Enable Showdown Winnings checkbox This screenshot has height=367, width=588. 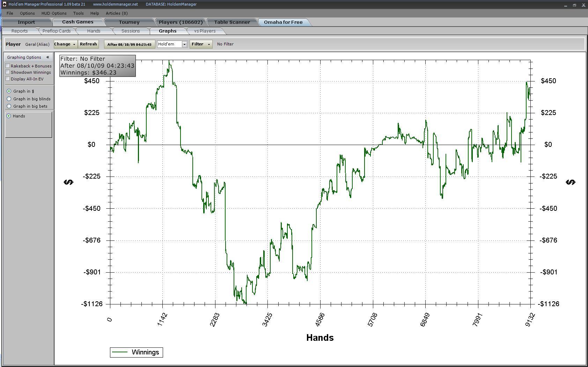[x=8, y=72]
